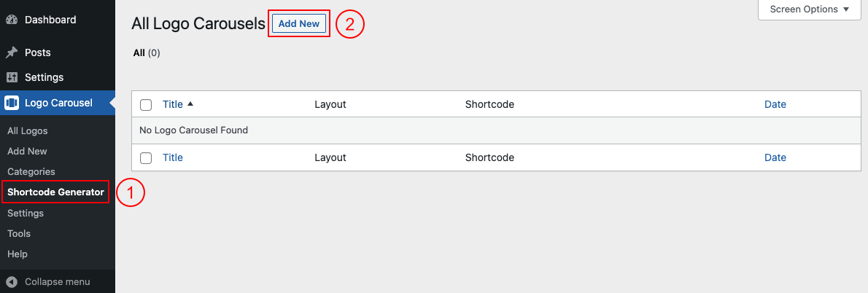
Task: Sort by Title in header row
Action: [173, 104]
